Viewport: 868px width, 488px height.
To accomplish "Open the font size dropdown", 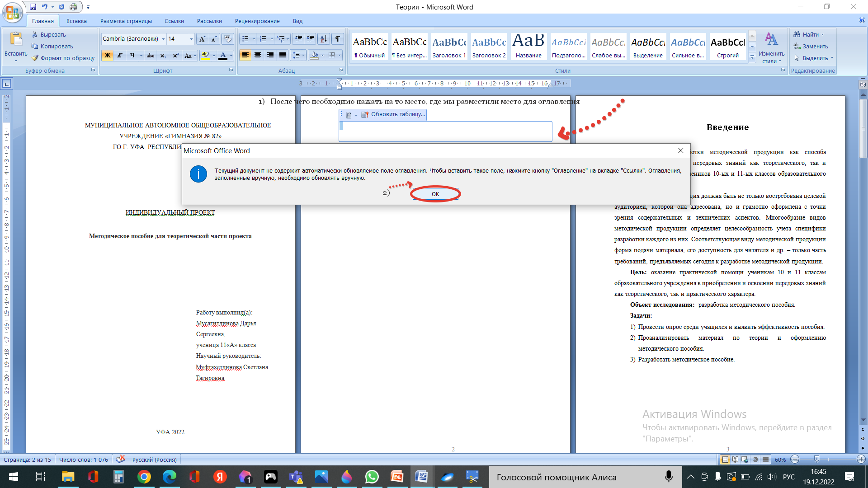I will 191,39.
